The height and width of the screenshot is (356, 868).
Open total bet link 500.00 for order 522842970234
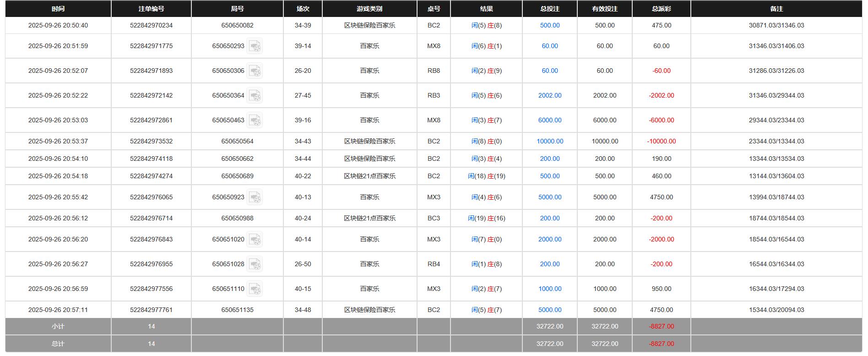(550, 25)
